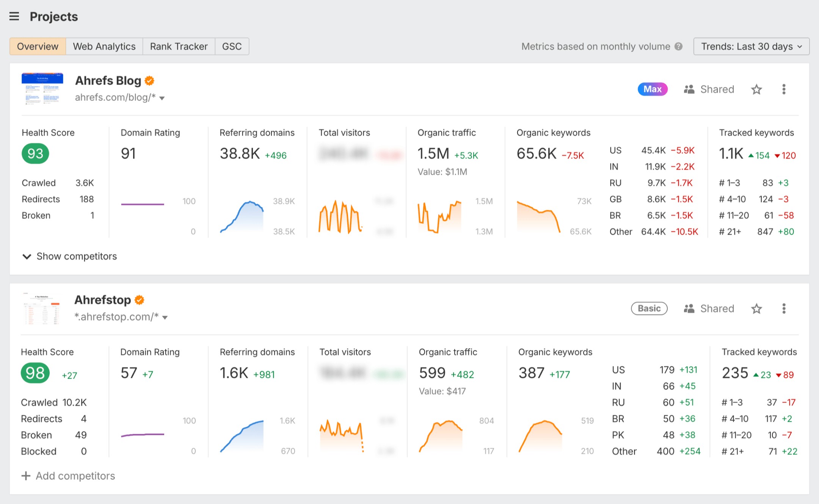Click the Ahrefs Blog site thumbnail
This screenshot has height=504, width=819.
pos(42,88)
